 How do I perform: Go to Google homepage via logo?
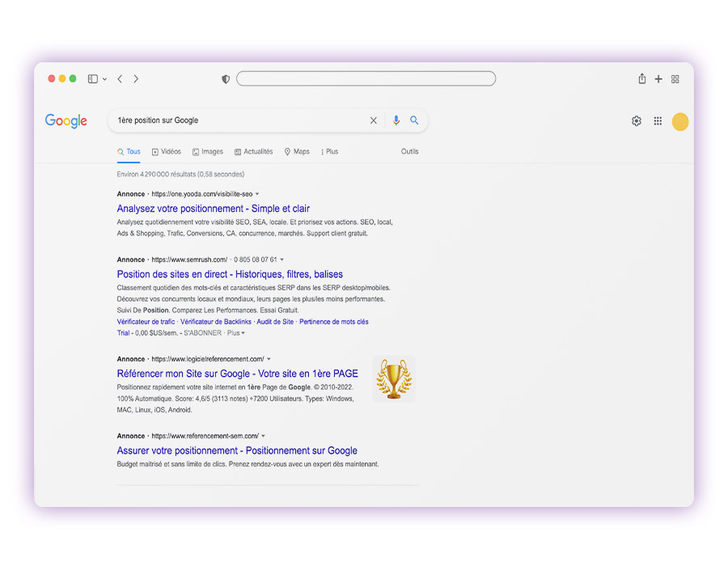66,120
